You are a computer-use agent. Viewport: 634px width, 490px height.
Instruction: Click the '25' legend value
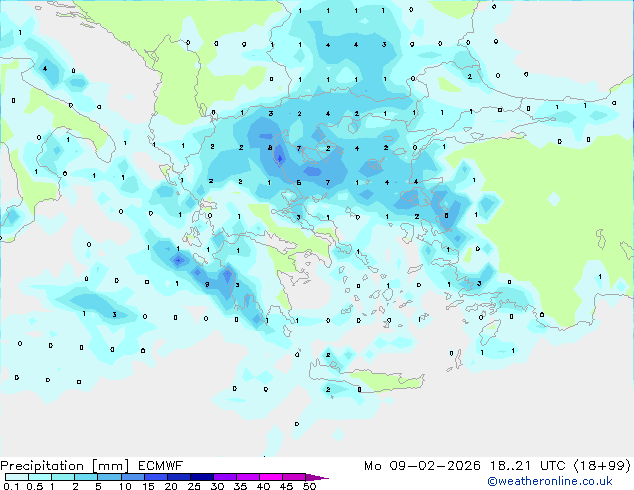click(194, 486)
